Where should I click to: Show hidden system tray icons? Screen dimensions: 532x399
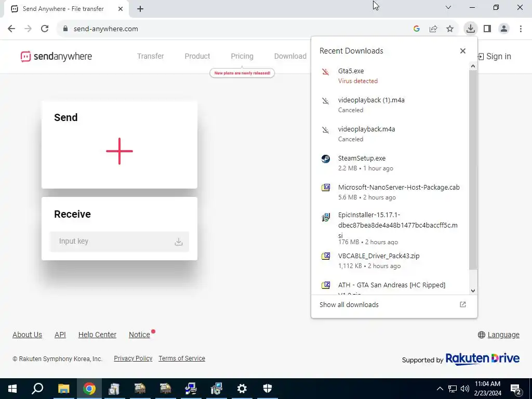point(440,389)
